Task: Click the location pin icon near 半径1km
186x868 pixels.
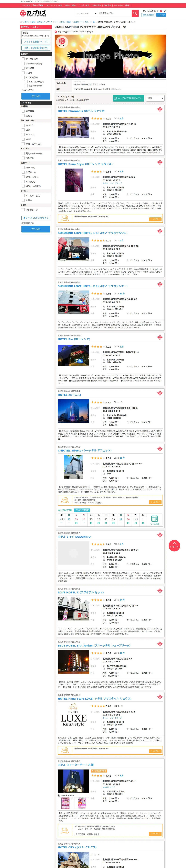Action: (56, 32)
